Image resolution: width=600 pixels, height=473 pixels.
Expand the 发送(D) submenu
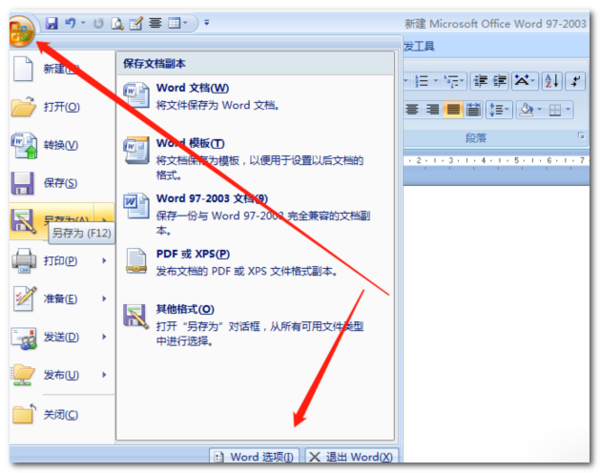[x=104, y=337]
